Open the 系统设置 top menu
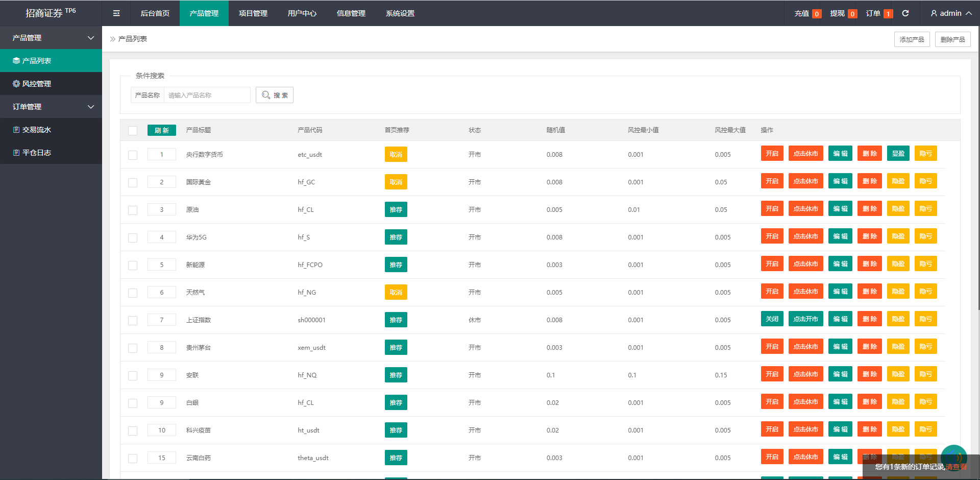The height and width of the screenshot is (480, 980). click(400, 13)
